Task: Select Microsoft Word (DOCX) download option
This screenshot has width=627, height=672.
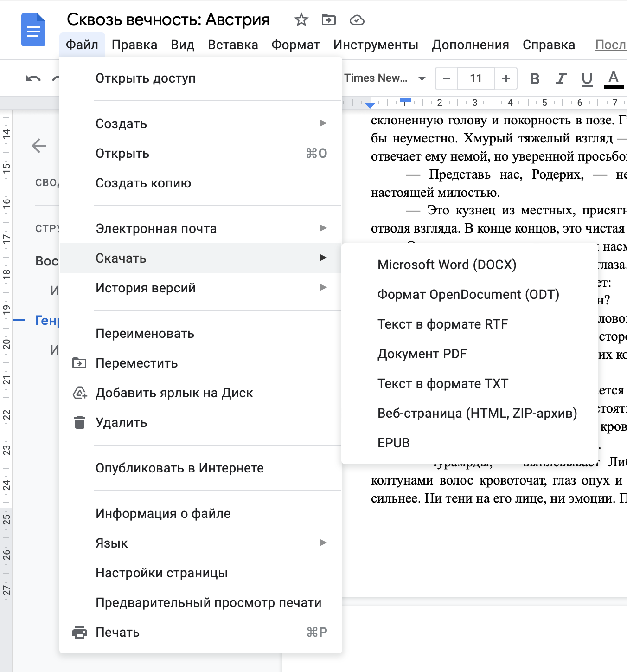Action: click(447, 265)
